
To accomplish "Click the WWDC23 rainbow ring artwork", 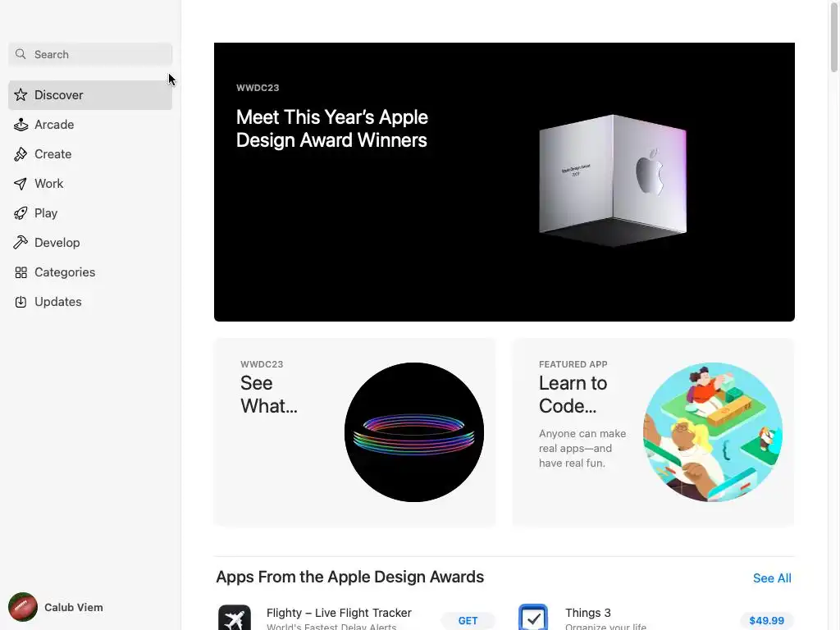I will (414, 432).
